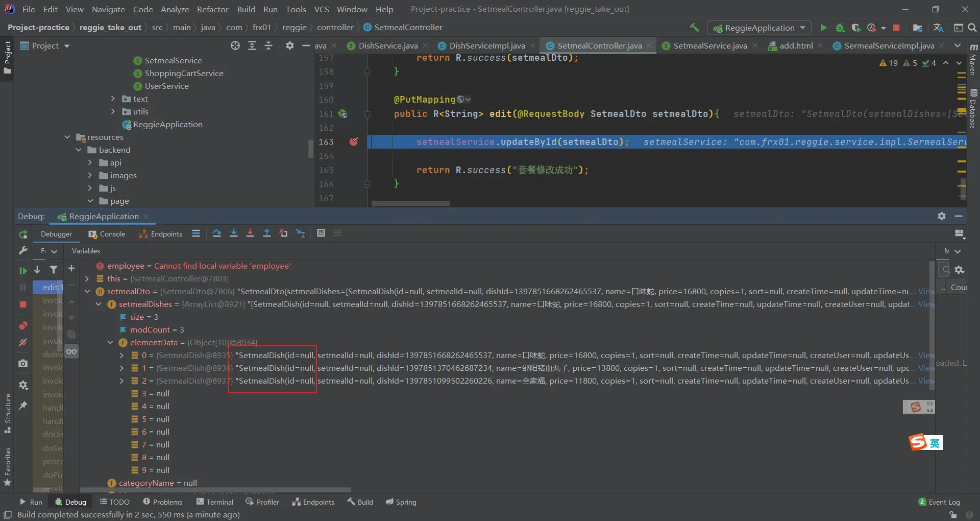Toggle frames filter funnel icon
The image size is (980, 521).
coord(54,270)
